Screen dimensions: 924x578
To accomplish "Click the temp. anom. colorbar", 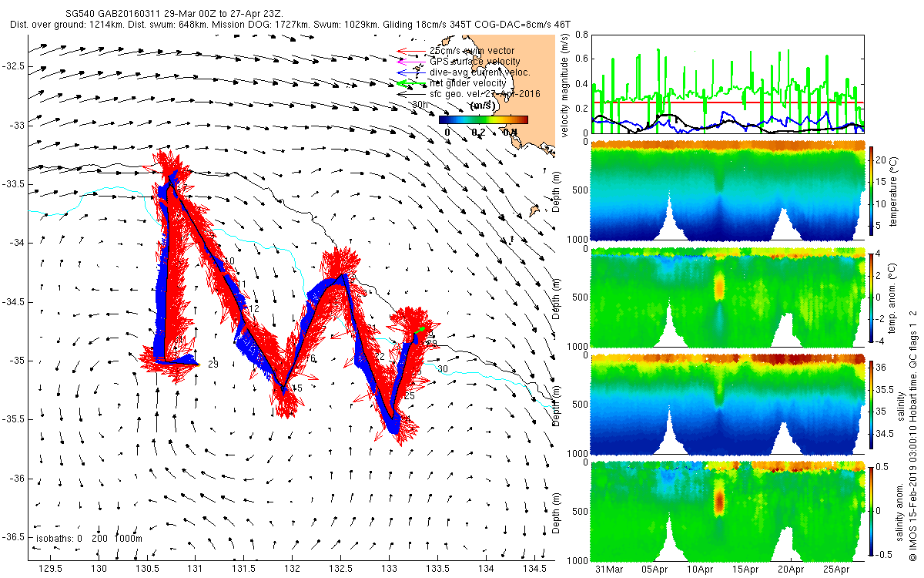I will tap(872, 297).
